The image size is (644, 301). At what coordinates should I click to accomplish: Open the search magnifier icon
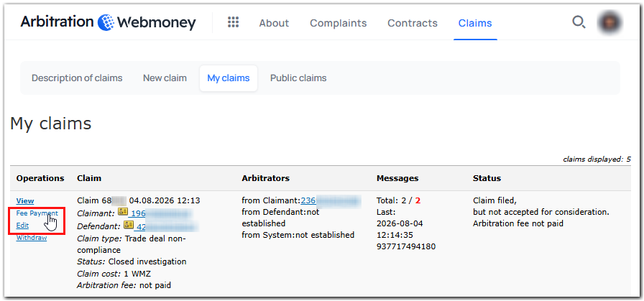tap(579, 22)
